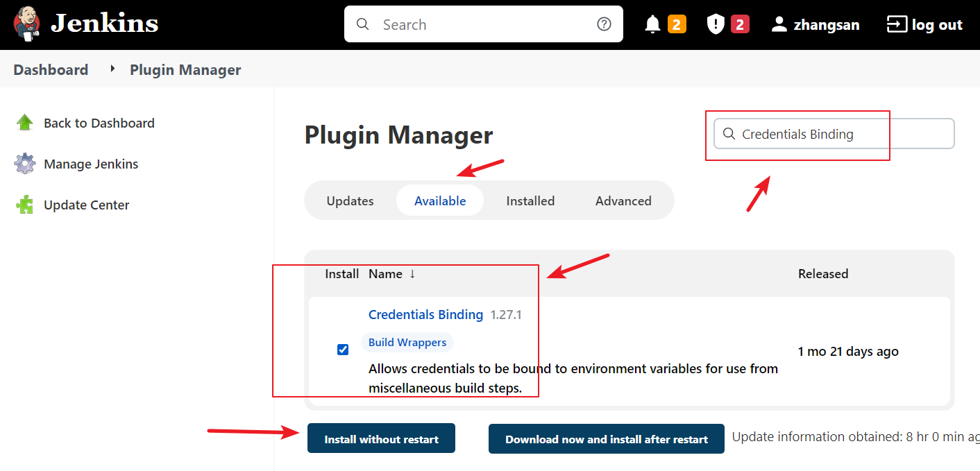Sort by the Released column header

click(x=823, y=273)
